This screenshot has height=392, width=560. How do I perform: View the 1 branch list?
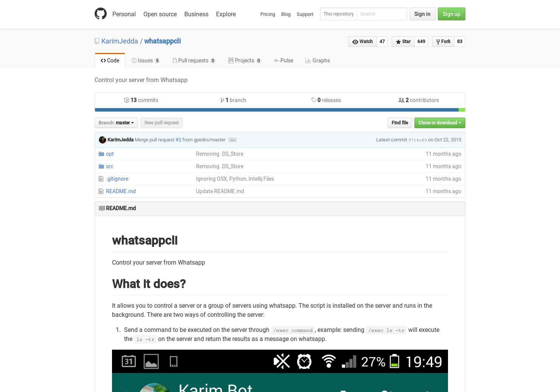click(233, 100)
